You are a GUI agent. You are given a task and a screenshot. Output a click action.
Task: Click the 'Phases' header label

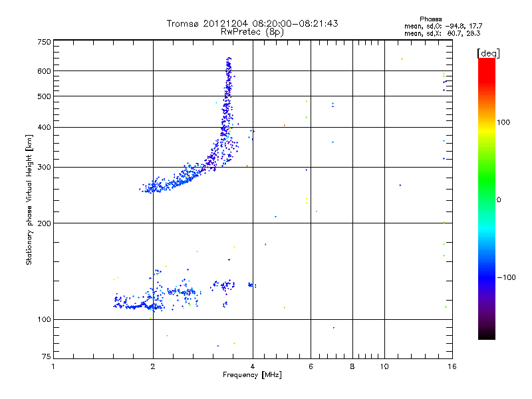(430, 19)
